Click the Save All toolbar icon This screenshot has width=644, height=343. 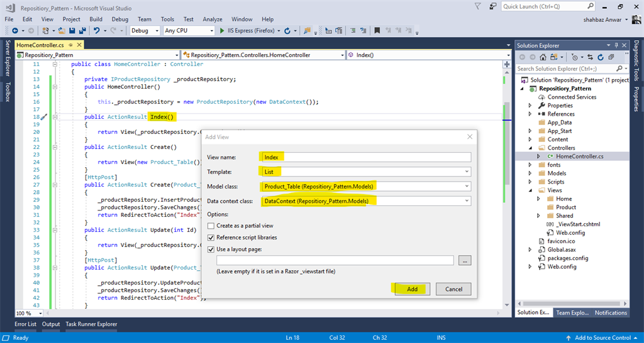click(x=82, y=30)
